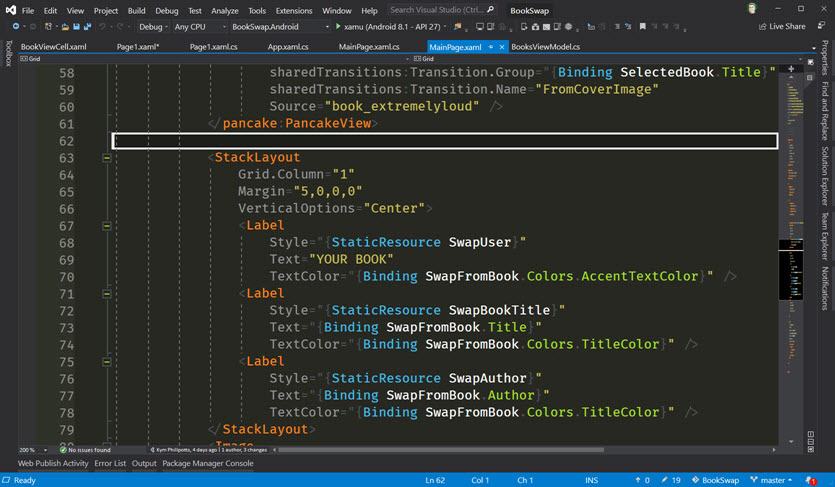Switch to the BookViewCell.xaml tab

53,47
